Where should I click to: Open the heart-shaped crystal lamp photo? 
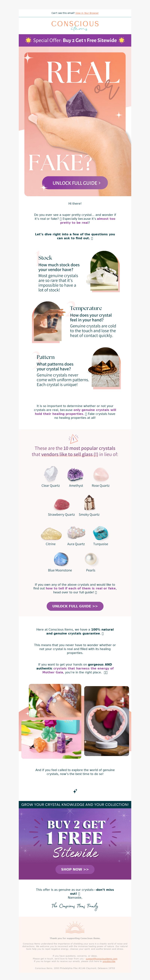[106, 721]
